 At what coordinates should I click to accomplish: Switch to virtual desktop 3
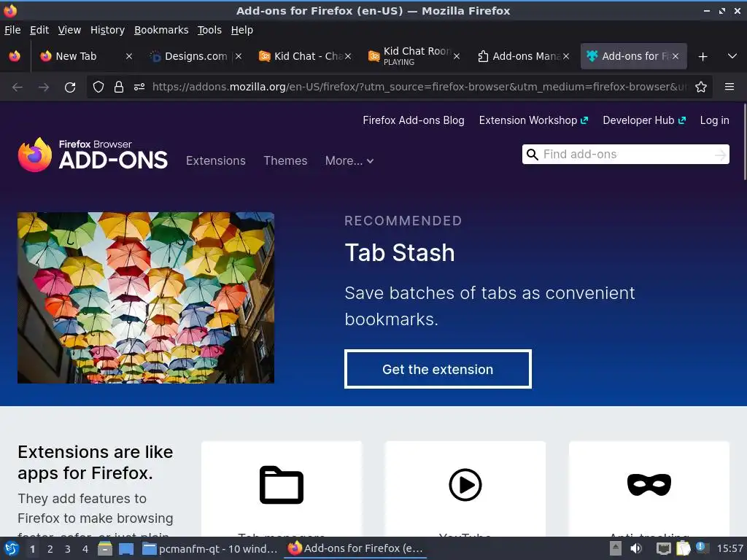coord(68,549)
